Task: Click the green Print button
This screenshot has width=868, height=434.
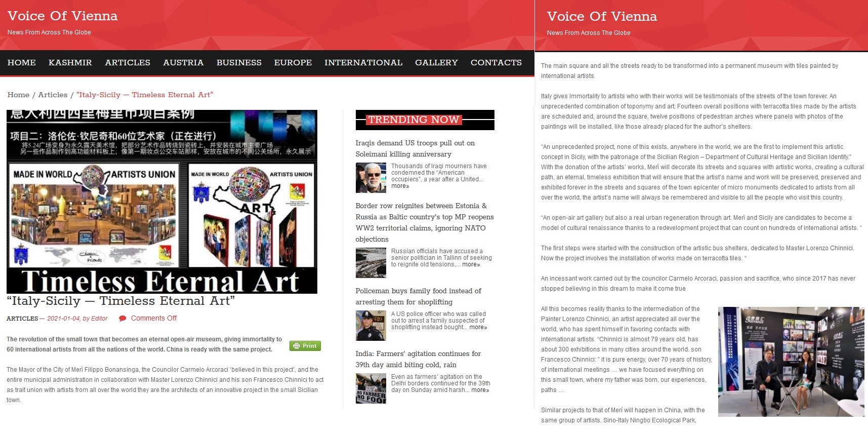Action: (305, 346)
